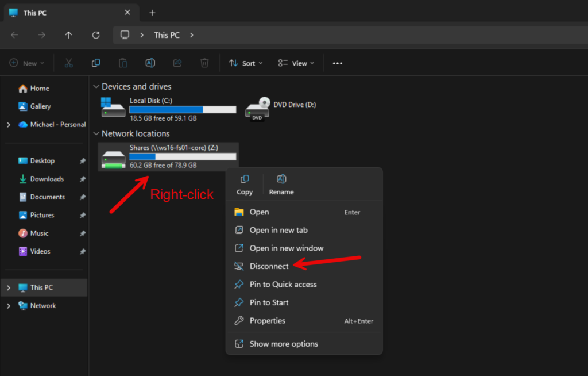Click the Cut scissors icon in toolbar
The height and width of the screenshot is (376, 588).
pos(69,63)
